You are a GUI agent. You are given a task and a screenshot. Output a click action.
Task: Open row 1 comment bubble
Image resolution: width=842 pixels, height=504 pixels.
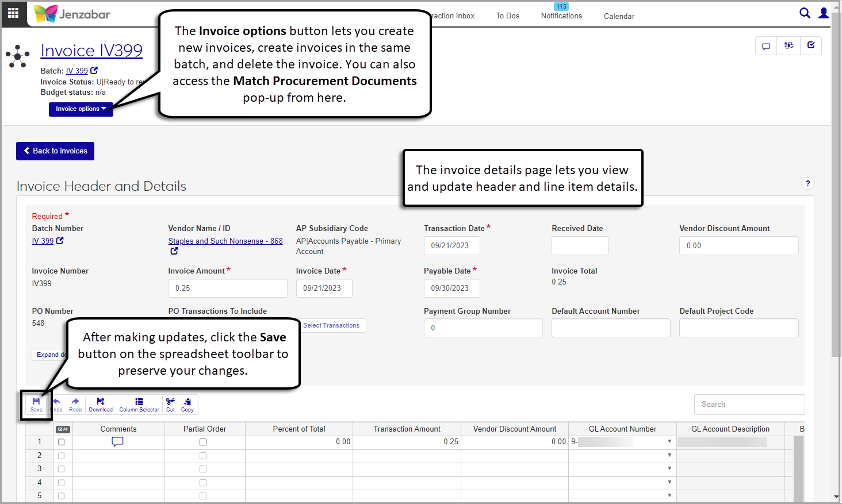pos(117,442)
